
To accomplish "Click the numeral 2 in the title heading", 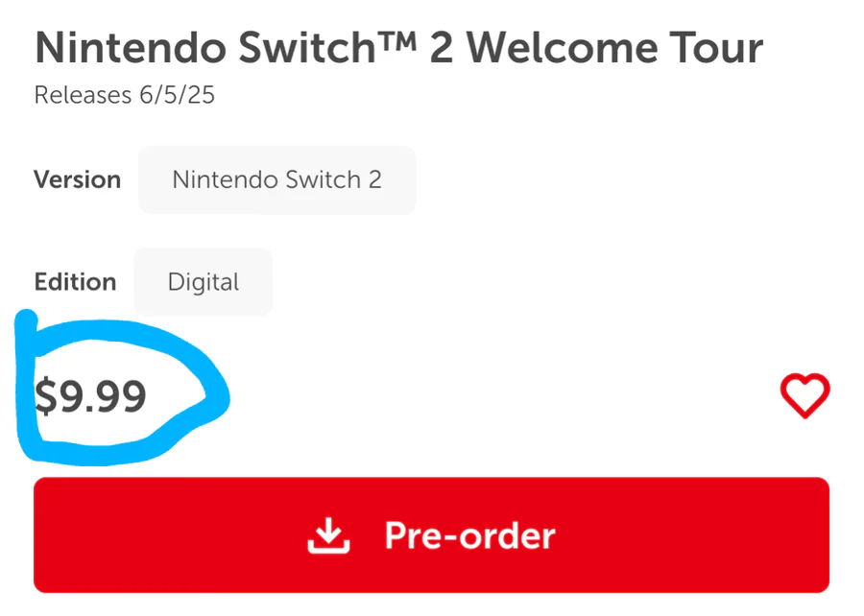I will (442, 48).
